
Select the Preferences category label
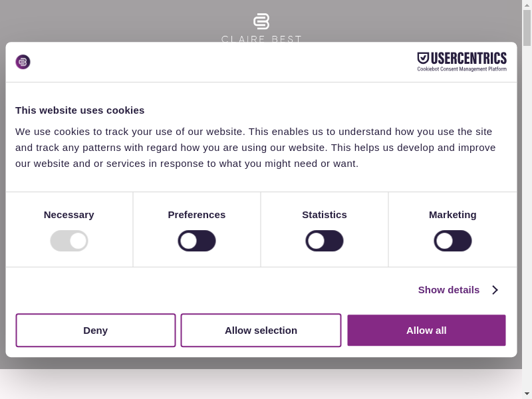tap(197, 215)
